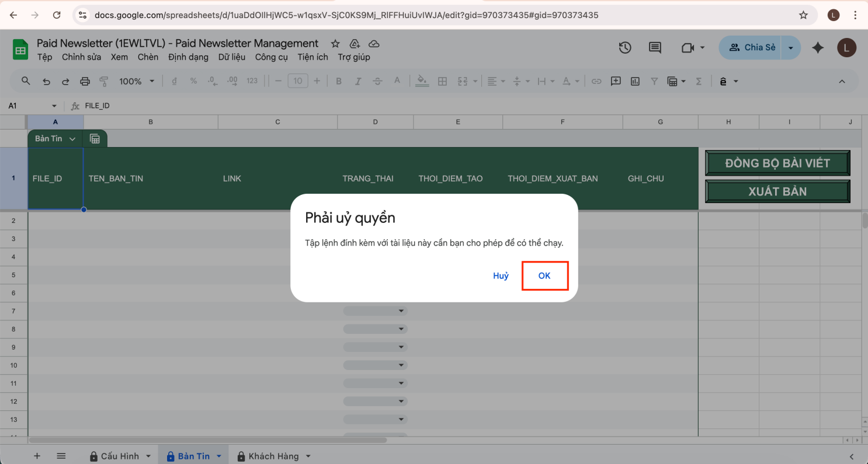Insert a link icon
868x464 pixels.
pyautogui.click(x=596, y=81)
